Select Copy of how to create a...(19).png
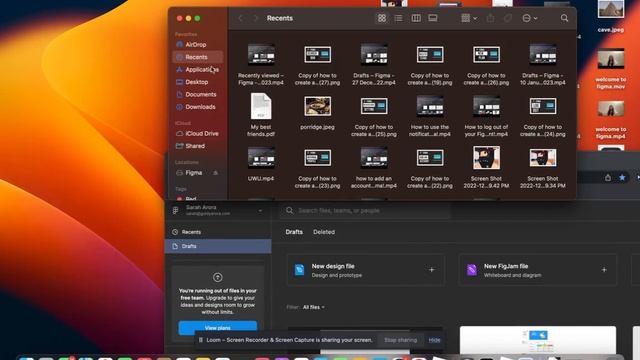Screen dimensions: 640x360 [x=430, y=64]
